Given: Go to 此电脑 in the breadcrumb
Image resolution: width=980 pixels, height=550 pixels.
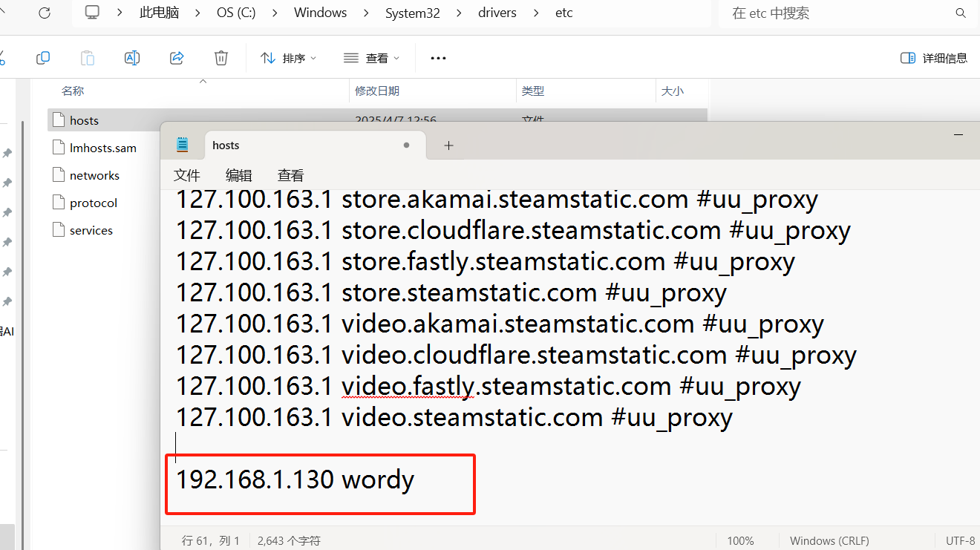Looking at the screenshot, I should coord(159,13).
